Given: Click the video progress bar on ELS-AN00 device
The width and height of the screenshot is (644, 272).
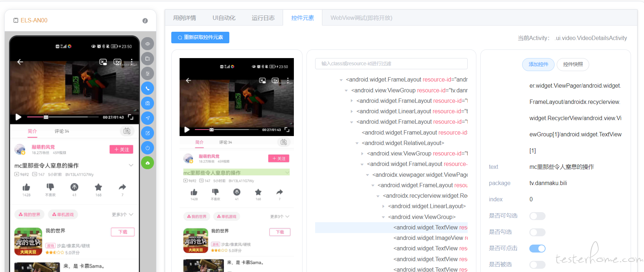Looking at the screenshot, I should coord(63,117).
